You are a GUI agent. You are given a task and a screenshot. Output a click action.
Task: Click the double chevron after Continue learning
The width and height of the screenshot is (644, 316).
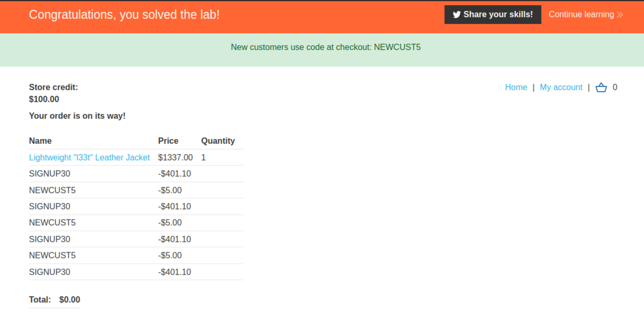tap(620, 14)
